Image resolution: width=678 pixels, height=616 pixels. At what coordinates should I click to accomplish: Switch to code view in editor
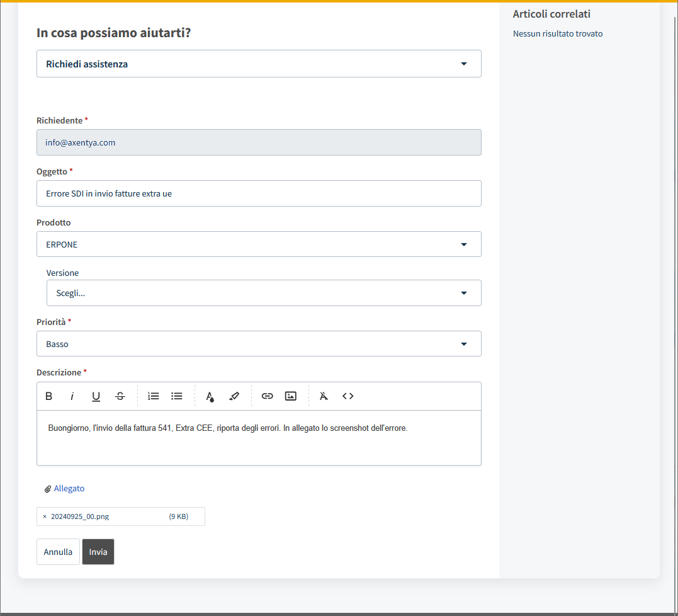(x=348, y=396)
